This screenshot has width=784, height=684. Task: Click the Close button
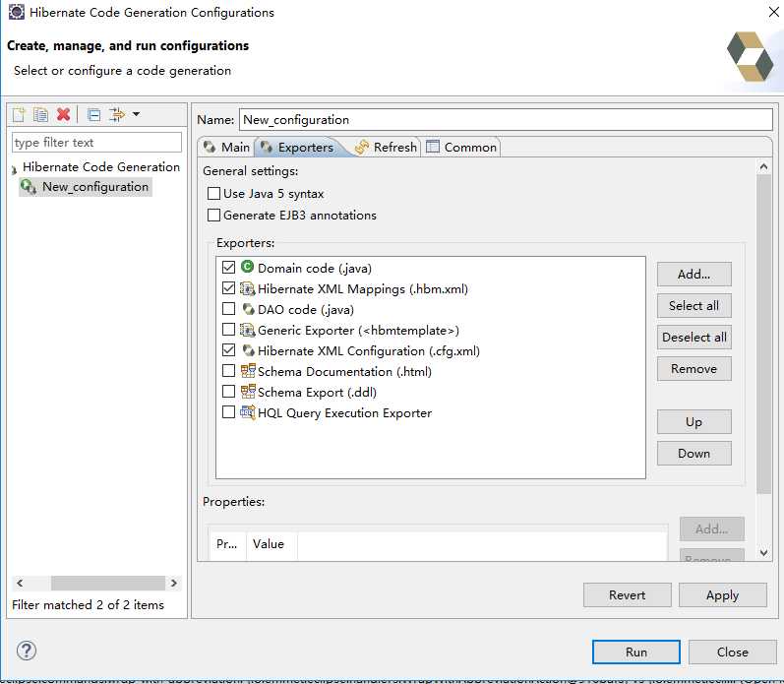tap(733, 652)
